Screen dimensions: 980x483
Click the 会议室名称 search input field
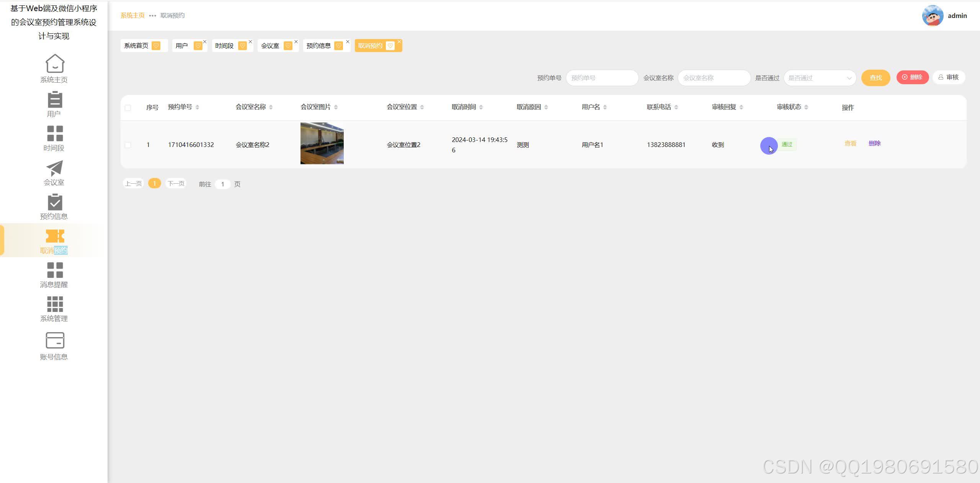(714, 78)
